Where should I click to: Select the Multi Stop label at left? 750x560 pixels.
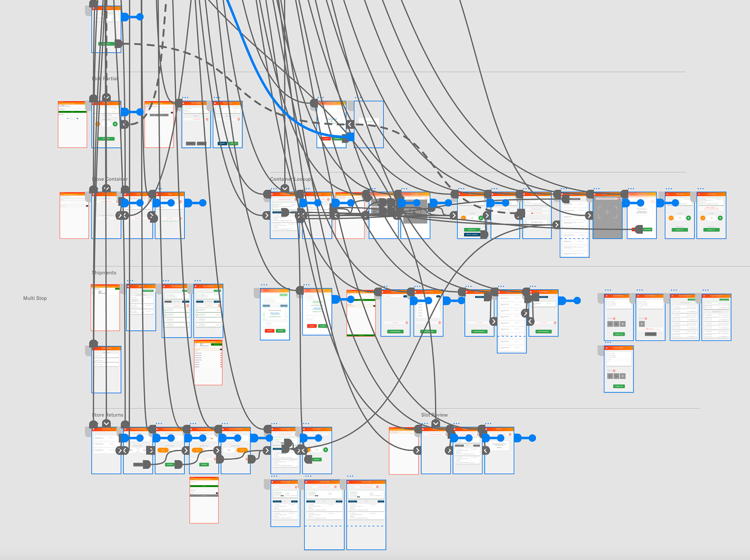click(35, 298)
